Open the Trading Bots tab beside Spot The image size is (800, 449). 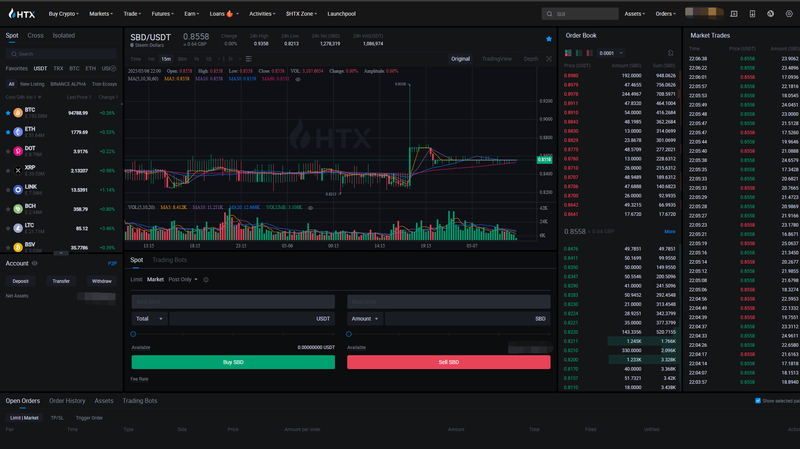(x=169, y=260)
